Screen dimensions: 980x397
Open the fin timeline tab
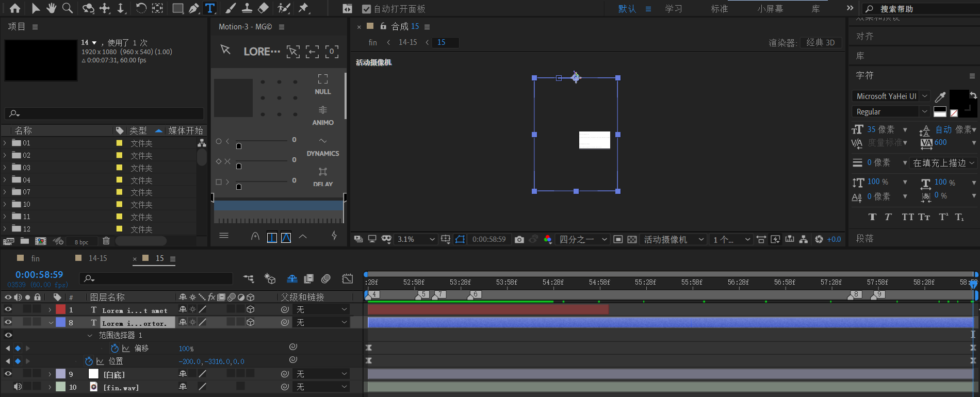[x=36, y=258]
